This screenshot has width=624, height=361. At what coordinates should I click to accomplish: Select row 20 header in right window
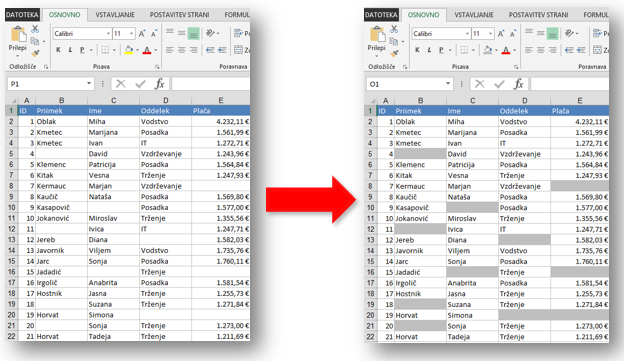(370, 315)
